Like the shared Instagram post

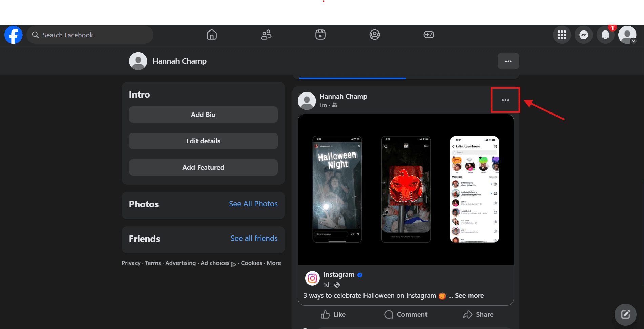[333, 315]
